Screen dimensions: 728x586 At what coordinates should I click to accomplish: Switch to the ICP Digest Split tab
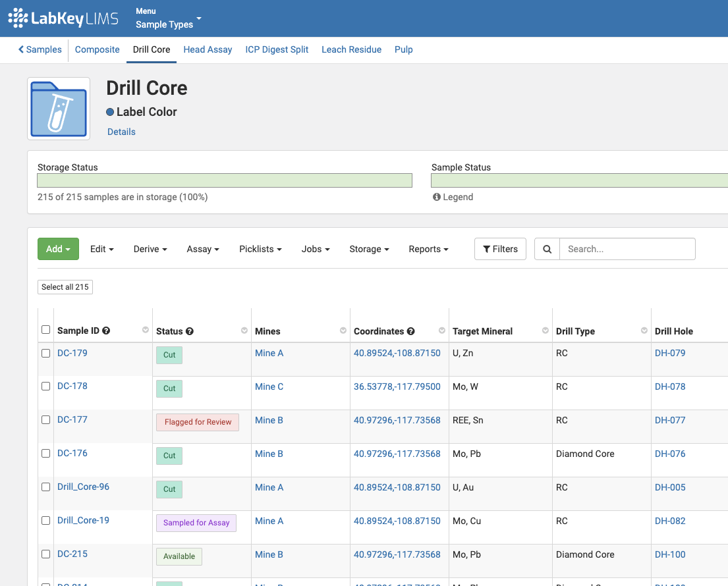(x=277, y=49)
